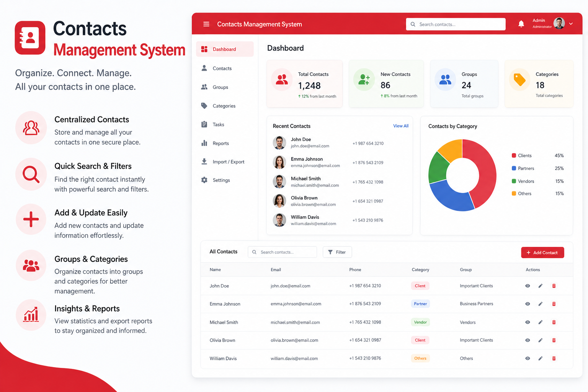The height and width of the screenshot is (392, 588).
Task: Edit Michael Smith's contact with pencil icon
Action: [x=541, y=322]
